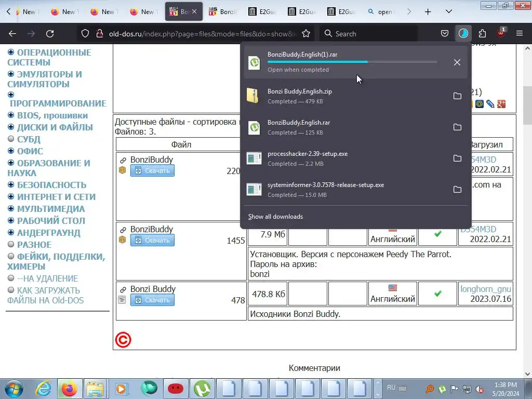Expand ОПЕРАЦИОННЫЕ СИСТЕМЫ category
Viewport: 532px width, 399px height.
coord(11,52)
